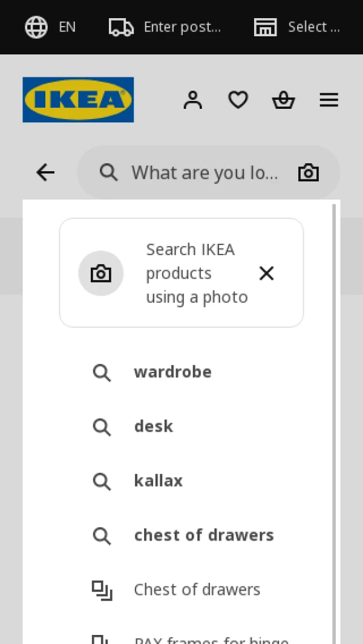
Task: Open the hamburger menu
Action: (x=329, y=100)
